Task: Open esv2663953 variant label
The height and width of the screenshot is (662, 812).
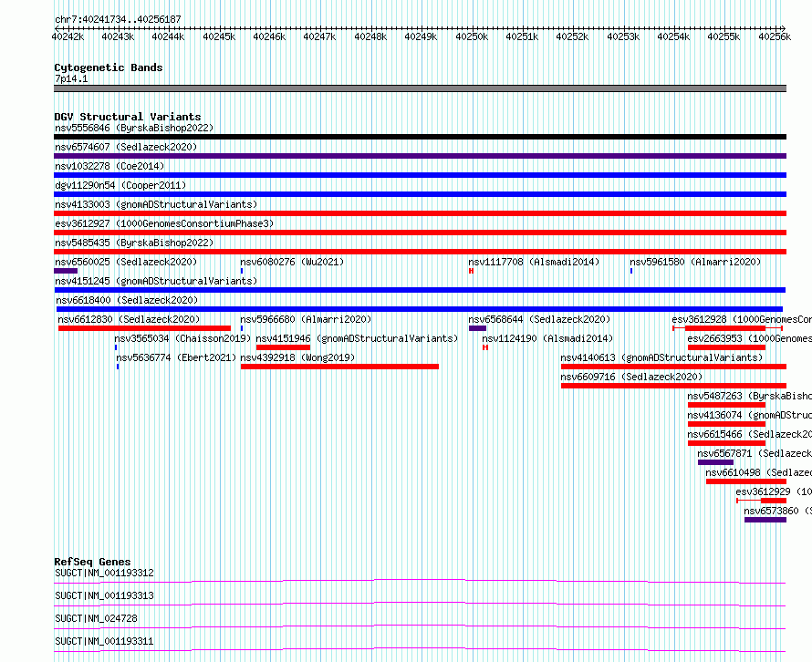Action: click(x=749, y=338)
